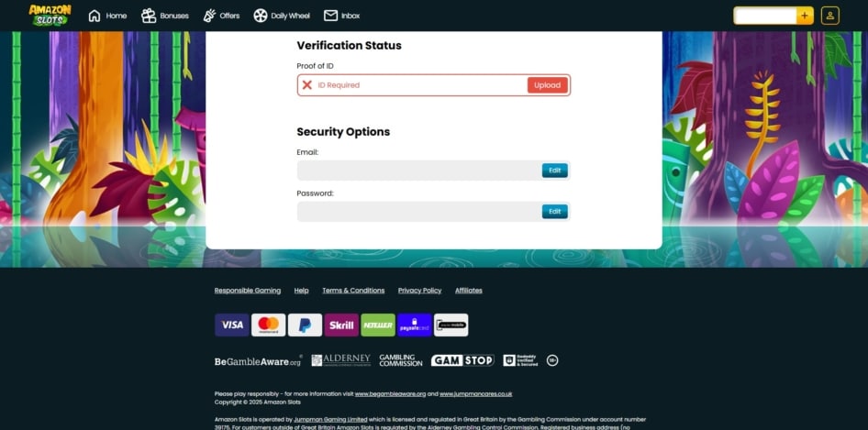Screen dimensions: 868x430
Task: Click the Verification Status heading
Action: click(350, 45)
